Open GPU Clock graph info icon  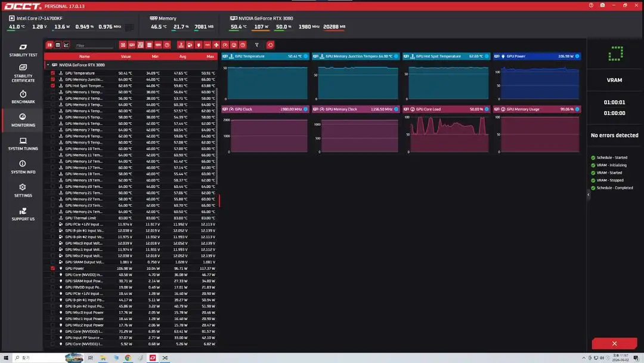(x=305, y=109)
